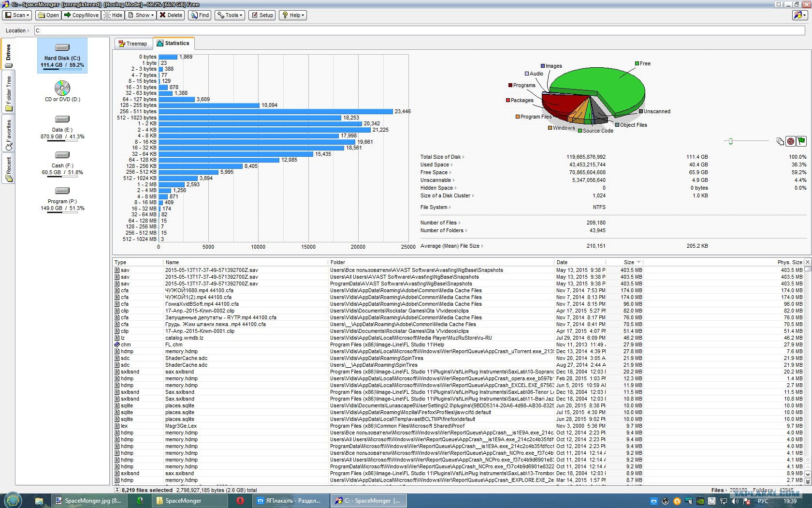Click in the Location path field
Screen dimensions: 812x508
[419, 30]
